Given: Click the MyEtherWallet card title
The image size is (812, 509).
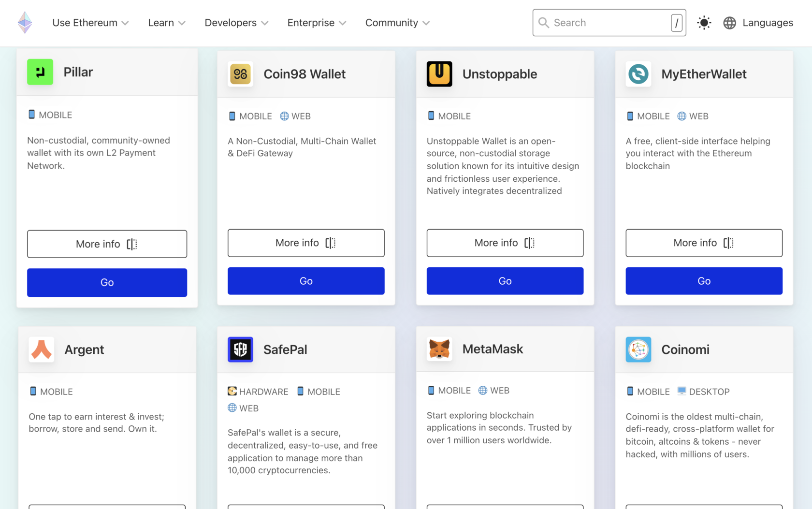Looking at the screenshot, I should [704, 74].
